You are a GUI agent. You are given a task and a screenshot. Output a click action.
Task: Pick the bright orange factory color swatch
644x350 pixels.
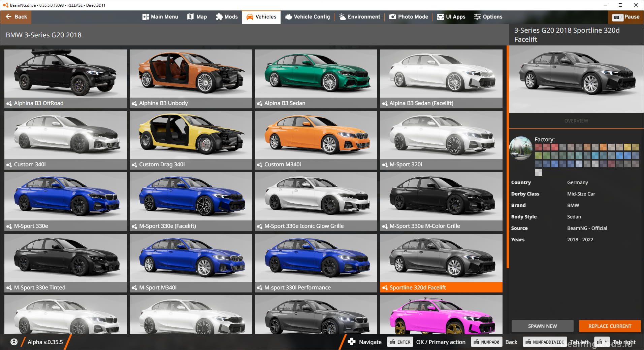point(603,147)
